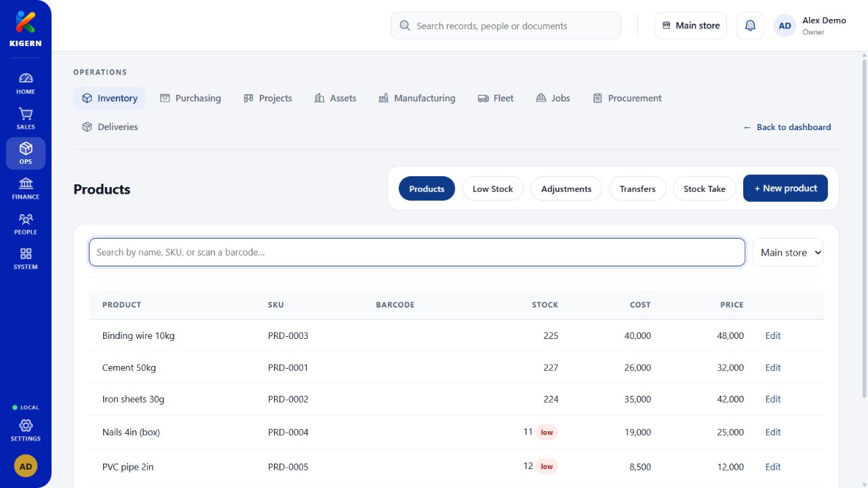Edit the Binding wire 10kg product

[773, 335]
